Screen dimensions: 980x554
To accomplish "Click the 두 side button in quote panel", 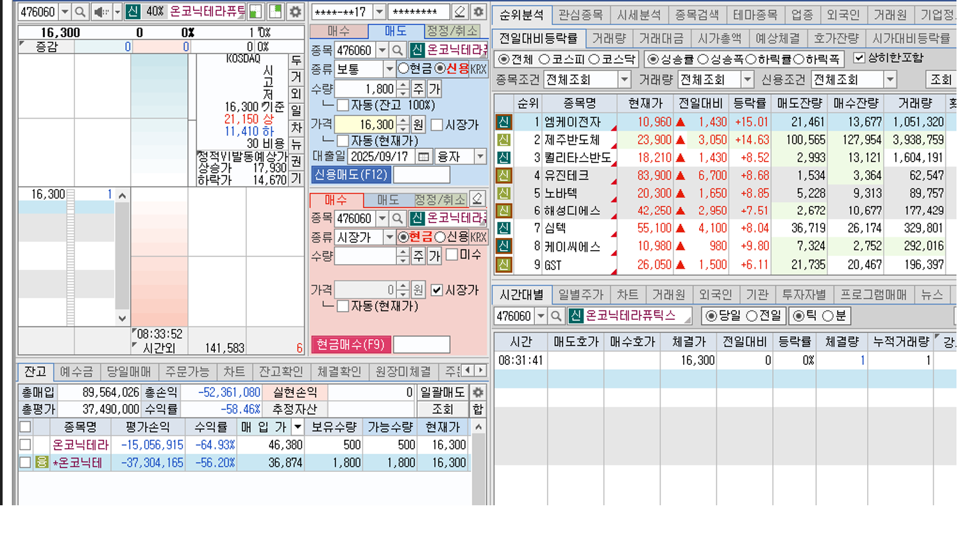I will [x=296, y=61].
